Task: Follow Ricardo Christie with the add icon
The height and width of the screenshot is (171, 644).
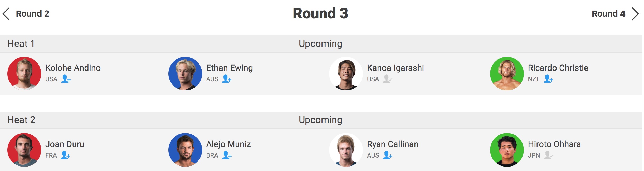Action: coord(548,79)
